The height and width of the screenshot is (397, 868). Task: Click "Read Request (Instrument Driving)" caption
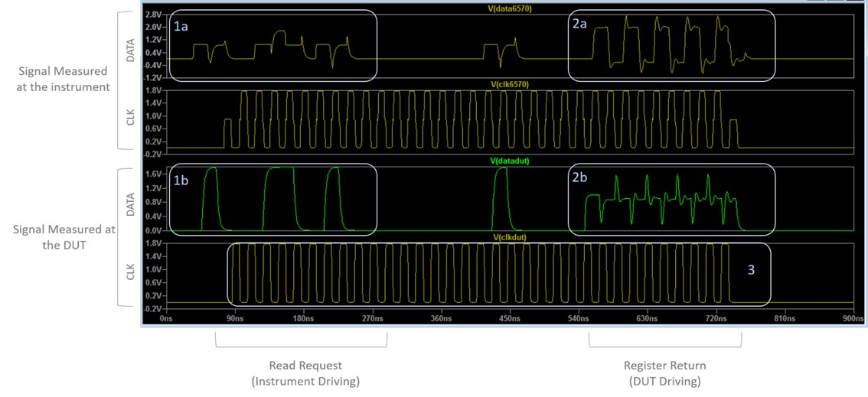pos(305,373)
